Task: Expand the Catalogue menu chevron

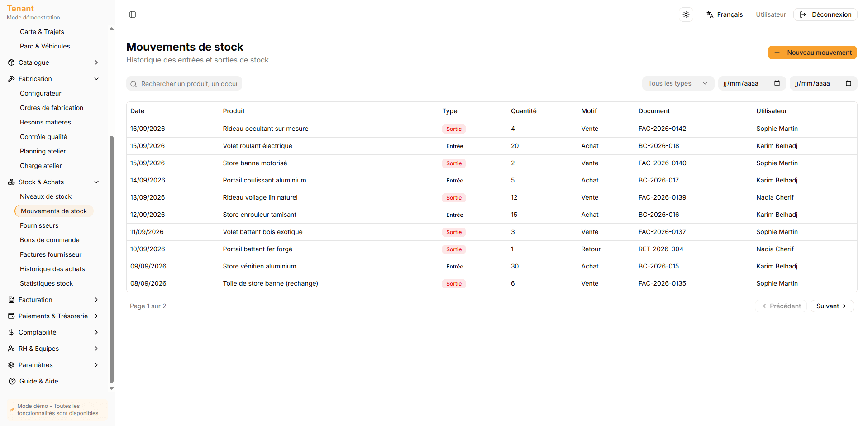Action: tap(96, 62)
